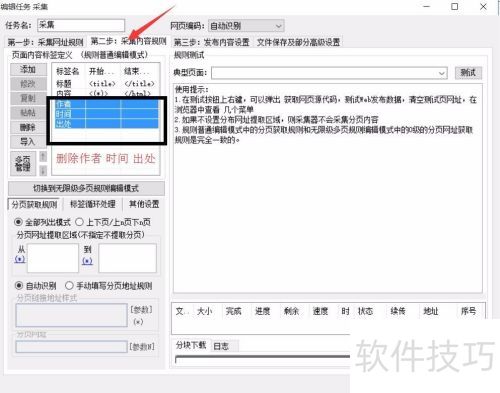The width and height of the screenshot is (500, 393).
Task: Click the 进度 column header
Action: coord(263,311)
